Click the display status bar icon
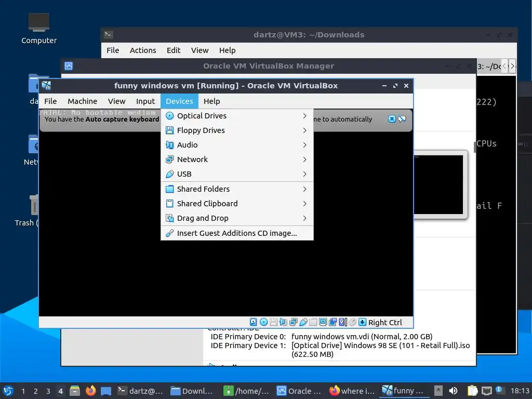532x399 pixels. 323,322
